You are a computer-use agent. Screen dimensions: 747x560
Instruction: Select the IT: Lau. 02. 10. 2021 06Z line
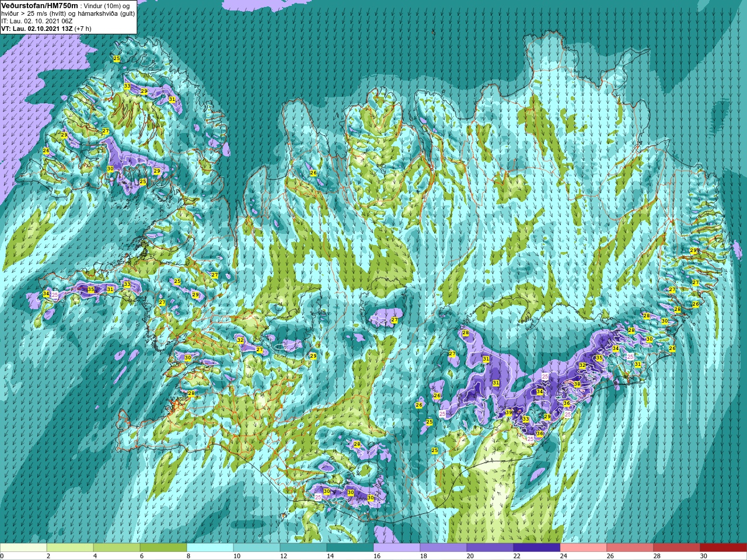click(37, 20)
